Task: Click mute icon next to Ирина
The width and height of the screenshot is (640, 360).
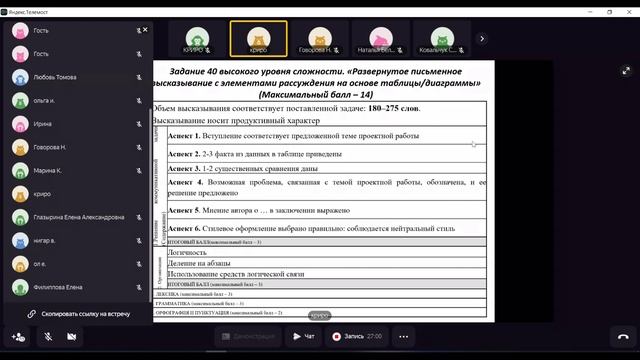Action: point(139,124)
